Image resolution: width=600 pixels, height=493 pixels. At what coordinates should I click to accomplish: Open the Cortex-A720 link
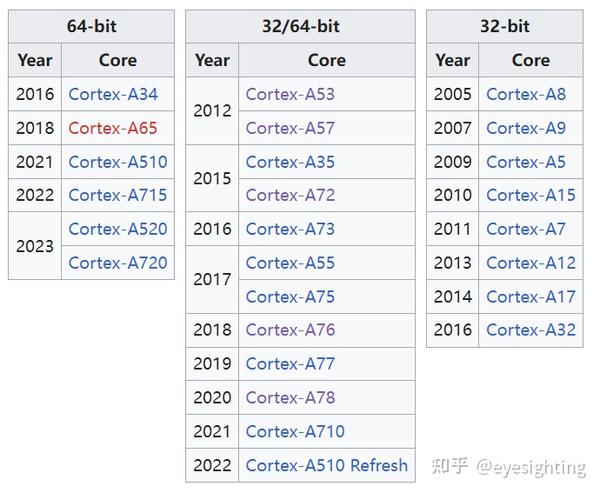coord(118,263)
